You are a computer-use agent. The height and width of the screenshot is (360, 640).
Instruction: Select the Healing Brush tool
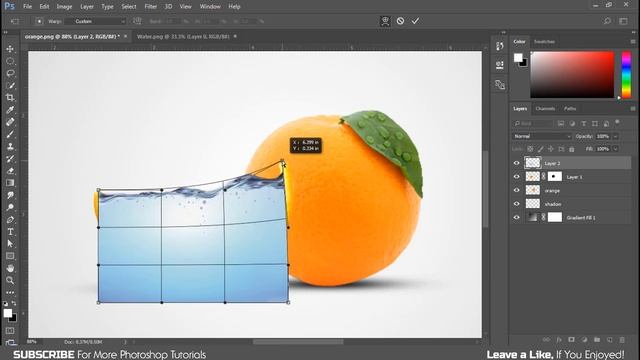click(10, 122)
